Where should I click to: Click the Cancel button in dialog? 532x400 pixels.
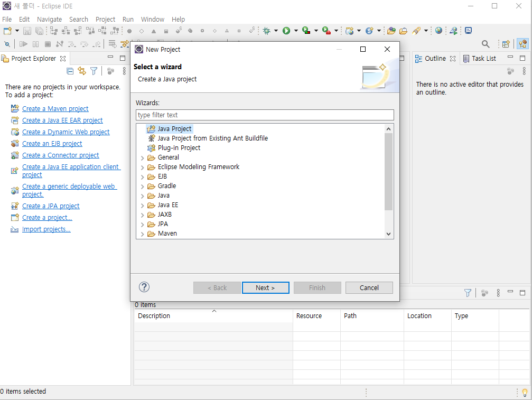(x=369, y=287)
